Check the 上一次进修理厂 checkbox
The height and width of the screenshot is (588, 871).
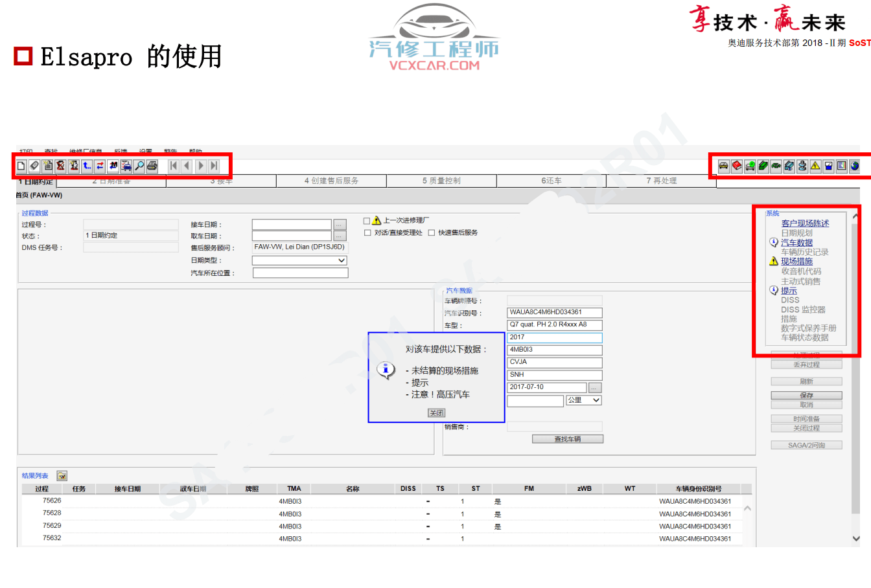pos(367,221)
